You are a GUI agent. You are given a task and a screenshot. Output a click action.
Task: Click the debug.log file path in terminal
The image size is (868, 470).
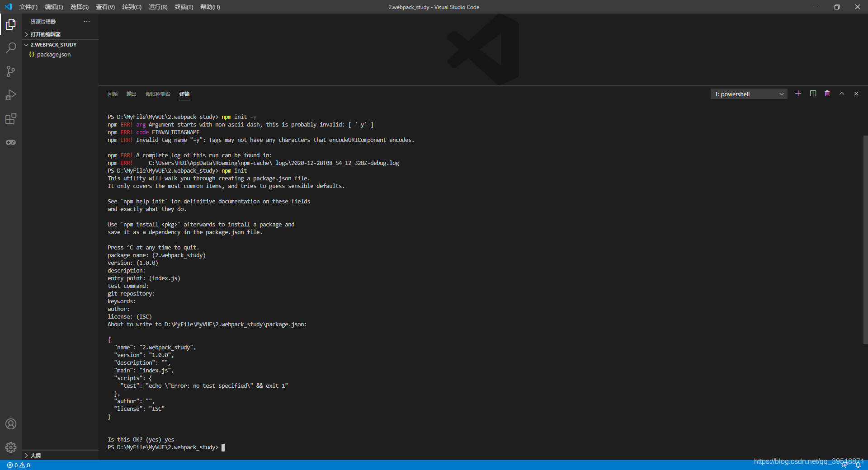tap(274, 163)
